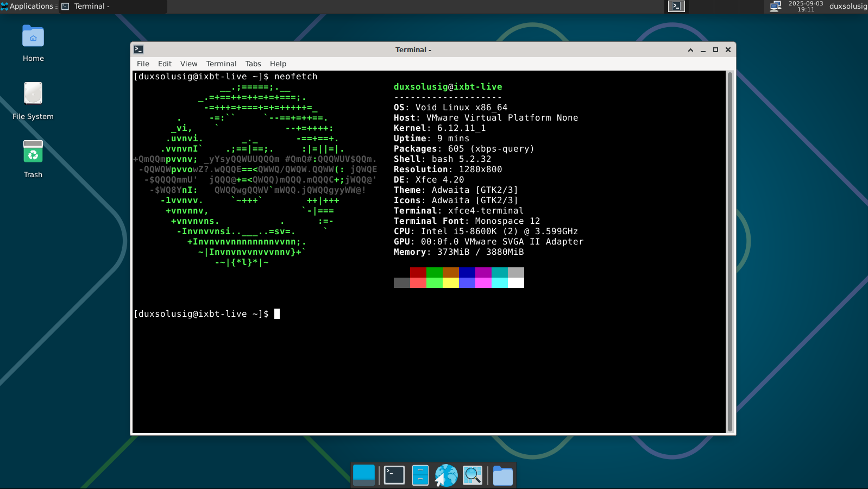Click Show Desktop icon in dock
Viewport: 868px width, 489px height.
364,475
